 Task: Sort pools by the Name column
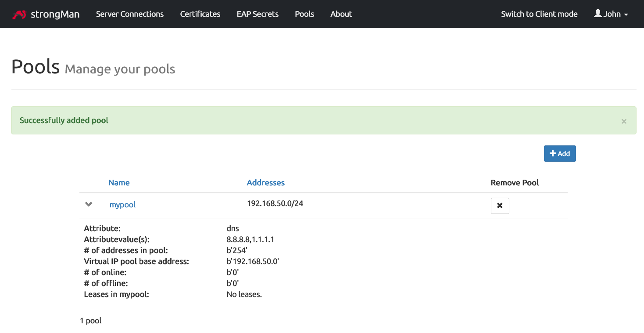pos(119,182)
